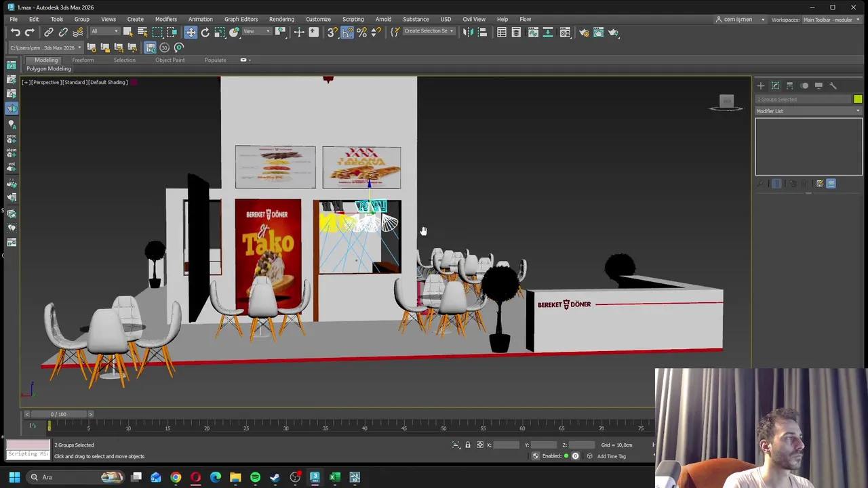This screenshot has height=488, width=868.
Task: Activate the Select and Move tool
Action: click(191, 32)
